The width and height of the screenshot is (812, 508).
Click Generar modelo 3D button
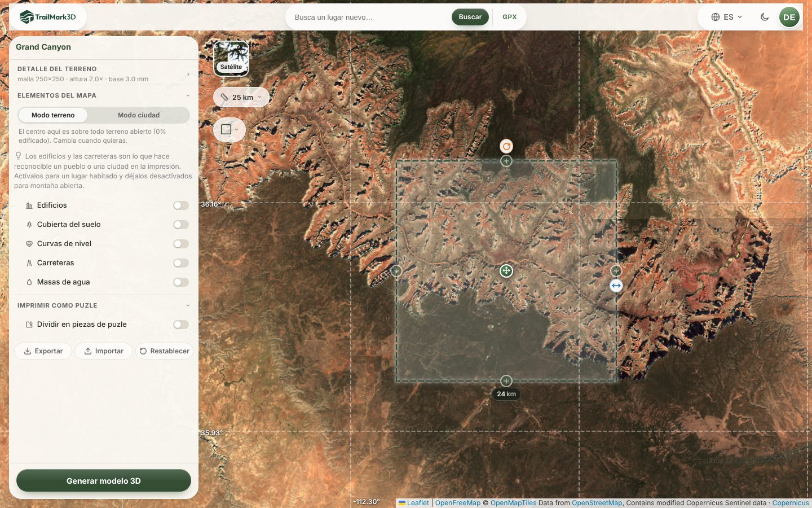(104, 481)
